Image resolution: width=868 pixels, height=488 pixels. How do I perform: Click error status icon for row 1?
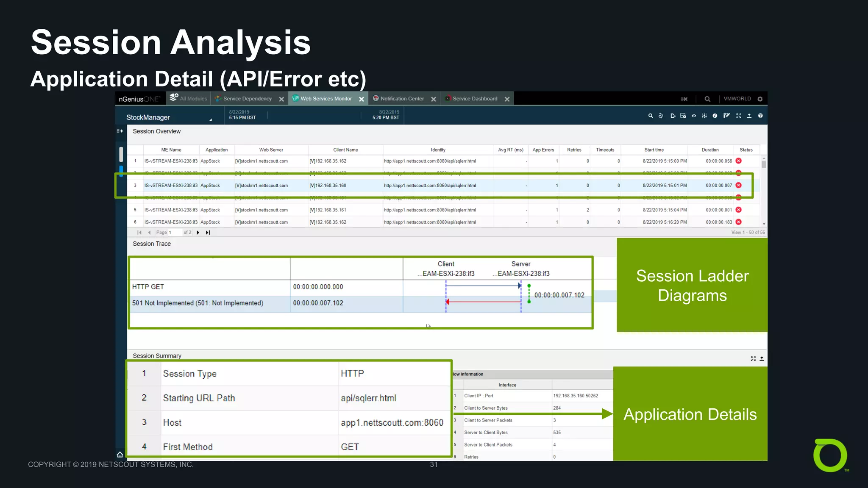click(x=738, y=161)
